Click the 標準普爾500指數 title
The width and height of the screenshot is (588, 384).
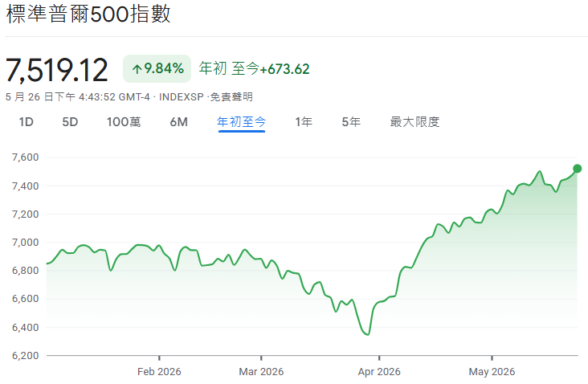coord(88,14)
